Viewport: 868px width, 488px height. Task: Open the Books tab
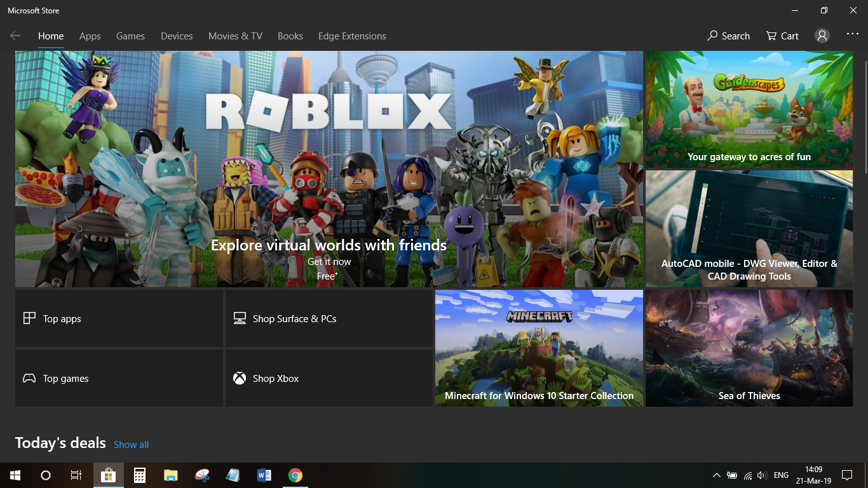coord(290,36)
